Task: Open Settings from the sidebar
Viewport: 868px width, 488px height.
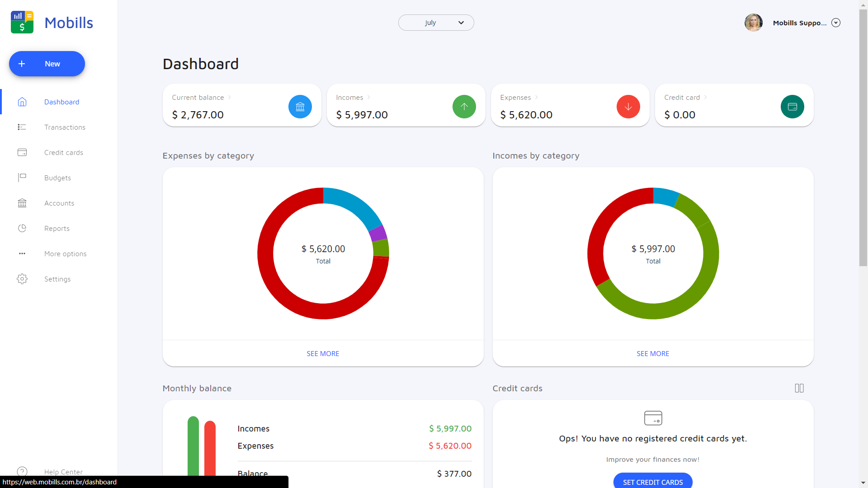Action: coord(59,279)
